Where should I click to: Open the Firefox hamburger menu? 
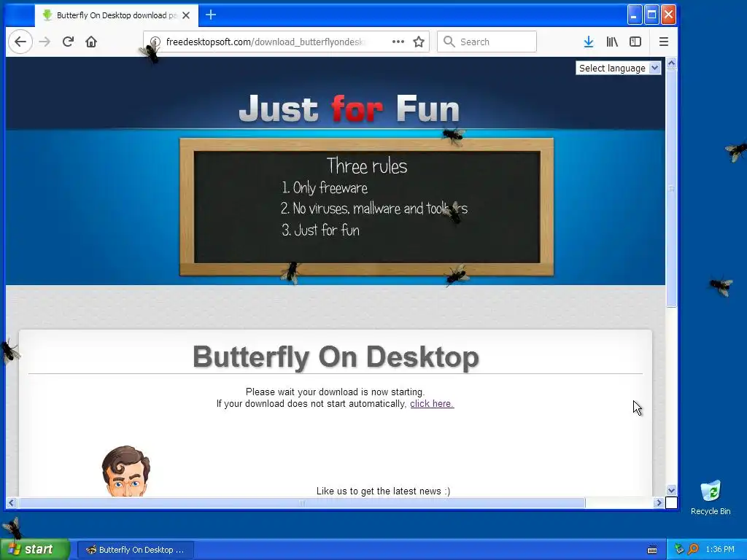664,42
